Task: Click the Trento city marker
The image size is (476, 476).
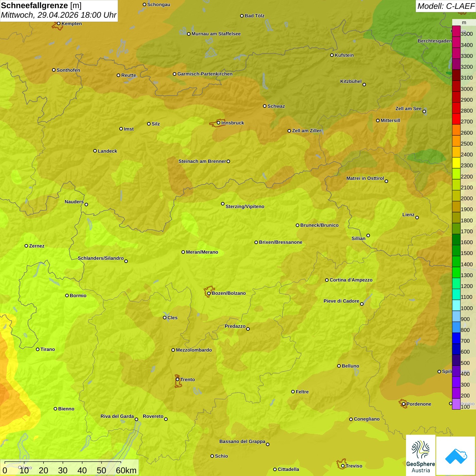Action: (x=177, y=379)
